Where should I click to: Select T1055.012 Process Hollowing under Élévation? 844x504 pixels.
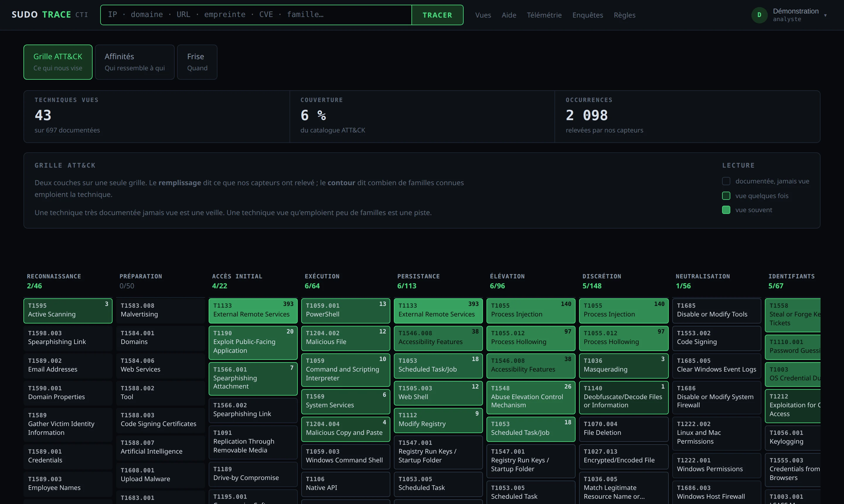click(530, 338)
